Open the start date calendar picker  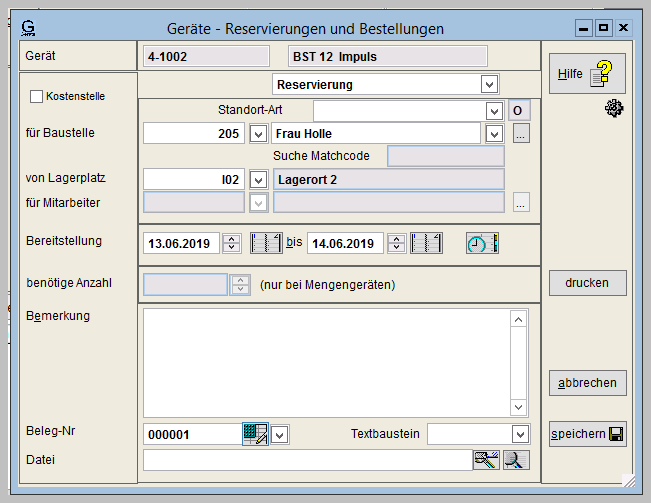266,243
